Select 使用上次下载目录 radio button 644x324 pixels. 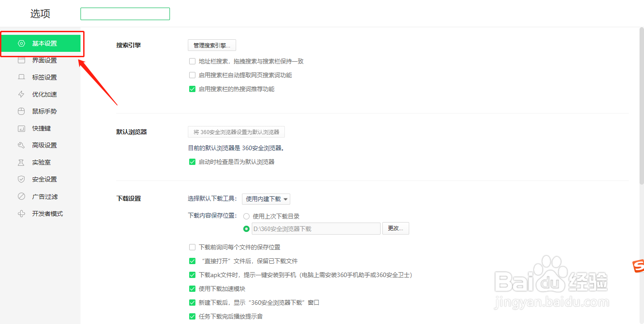246,216
